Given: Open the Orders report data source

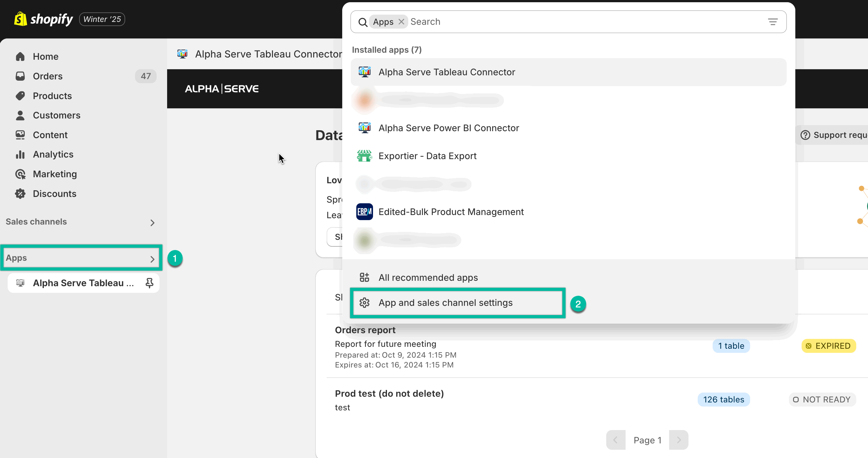Looking at the screenshot, I should tap(365, 330).
